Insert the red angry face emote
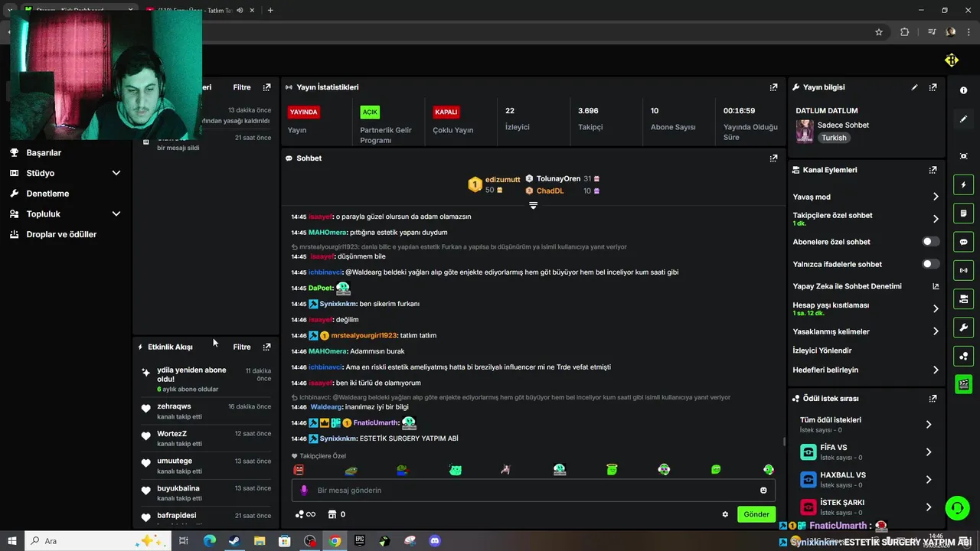Screen dimensions: 980x551 (299, 470)
